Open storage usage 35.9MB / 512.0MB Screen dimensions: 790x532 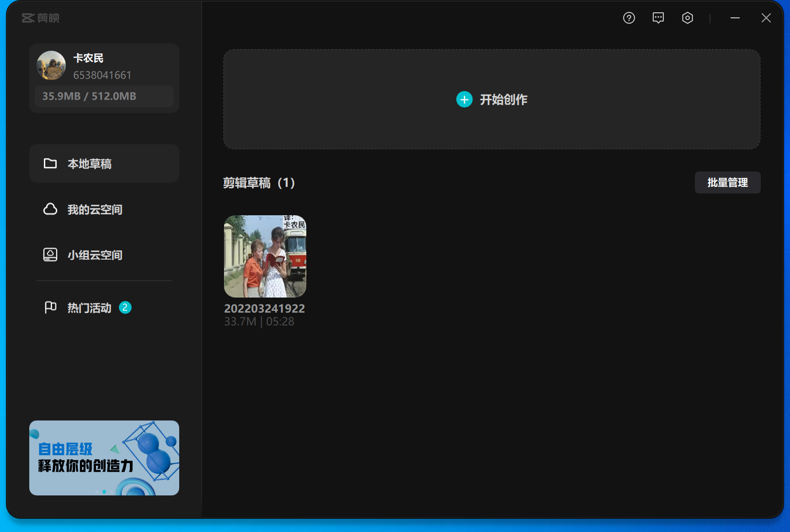pos(104,96)
